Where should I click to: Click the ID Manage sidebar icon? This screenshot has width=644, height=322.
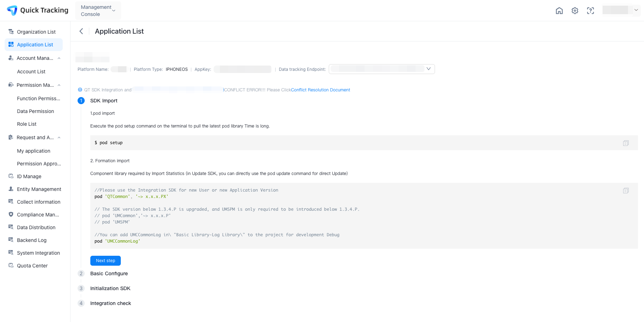pos(11,176)
